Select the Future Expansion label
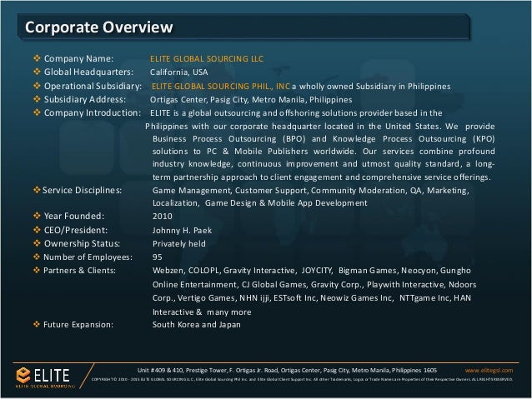 click(x=78, y=324)
